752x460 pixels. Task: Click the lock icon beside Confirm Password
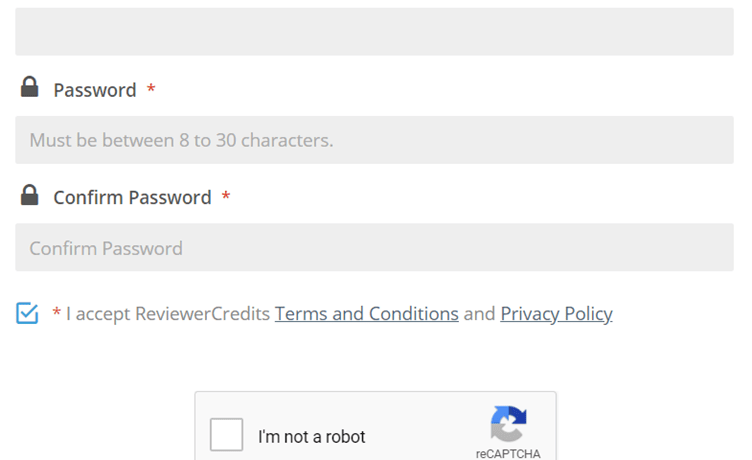tap(30, 195)
